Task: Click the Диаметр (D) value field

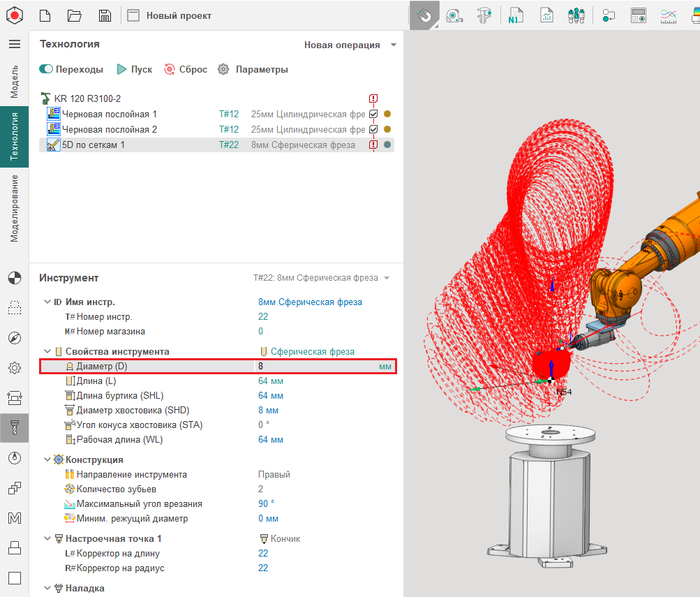Action: tap(314, 366)
